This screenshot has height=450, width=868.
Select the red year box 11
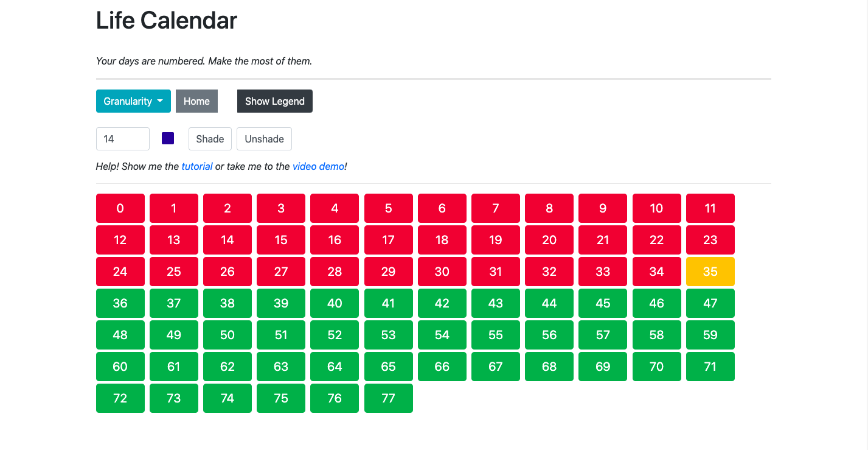[710, 208]
